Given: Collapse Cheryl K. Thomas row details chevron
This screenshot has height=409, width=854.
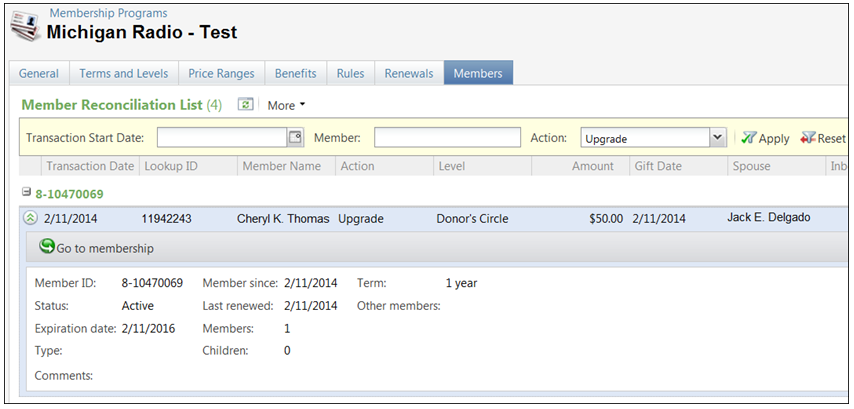Looking at the screenshot, I should click(29, 218).
